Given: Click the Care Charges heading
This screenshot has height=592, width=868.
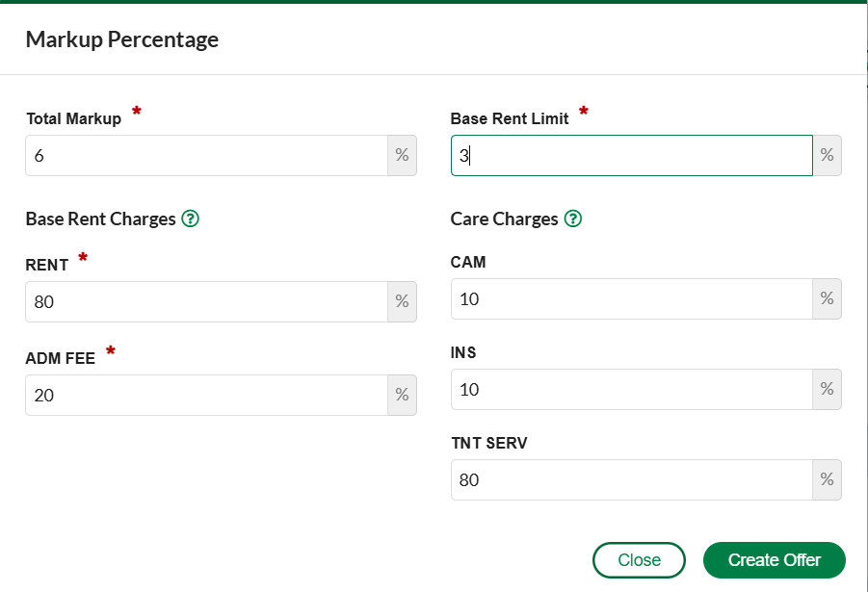Looking at the screenshot, I should tap(504, 219).
